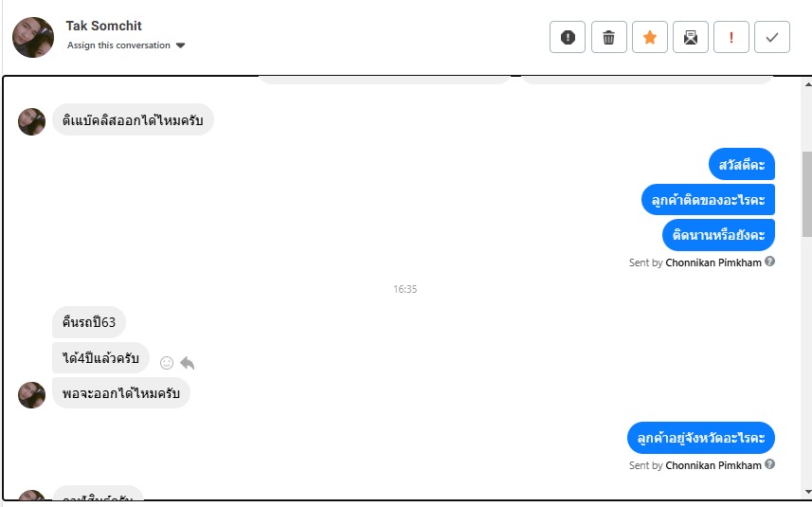Expand the Assign this conversation dropdown
The height and width of the screenshot is (507, 812).
(x=126, y=45)
